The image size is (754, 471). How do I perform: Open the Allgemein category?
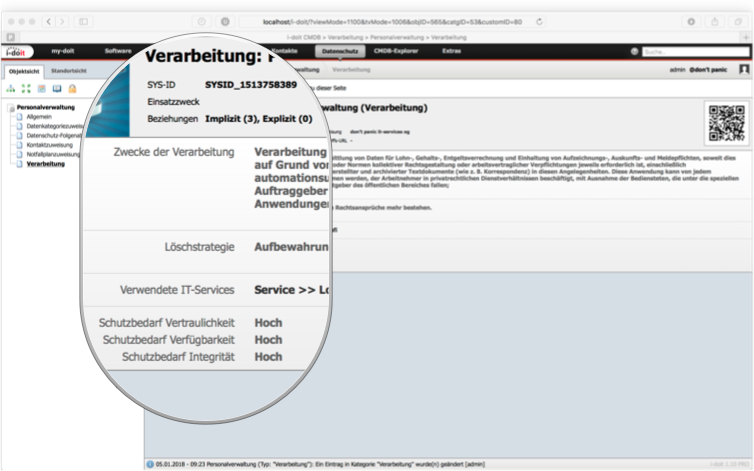[39, 117]
